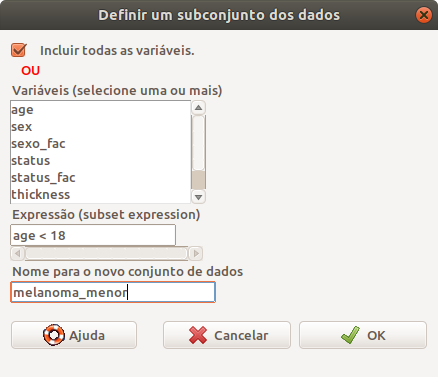Click the dataset name field 'melanoma_menor'
Image resolution: width=438 pixels, height=377 pixels.
pyautogui.click(x=113, y=292)
